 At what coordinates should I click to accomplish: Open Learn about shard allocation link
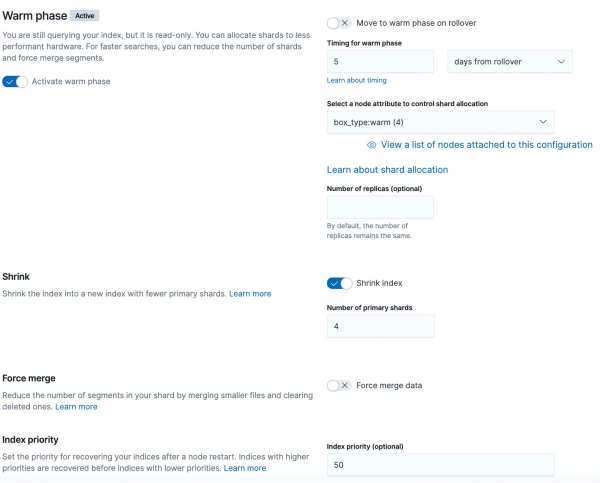point(387,170)
